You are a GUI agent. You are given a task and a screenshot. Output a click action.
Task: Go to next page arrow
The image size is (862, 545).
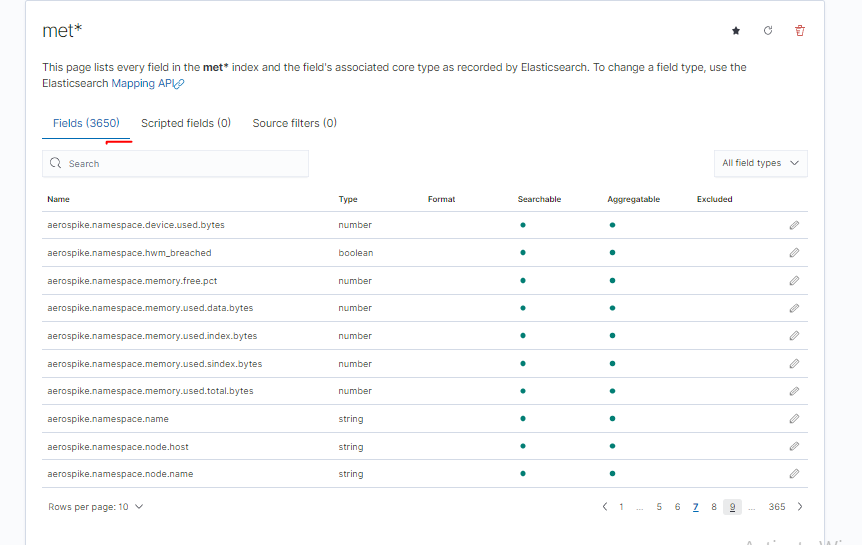pos(800,507)
